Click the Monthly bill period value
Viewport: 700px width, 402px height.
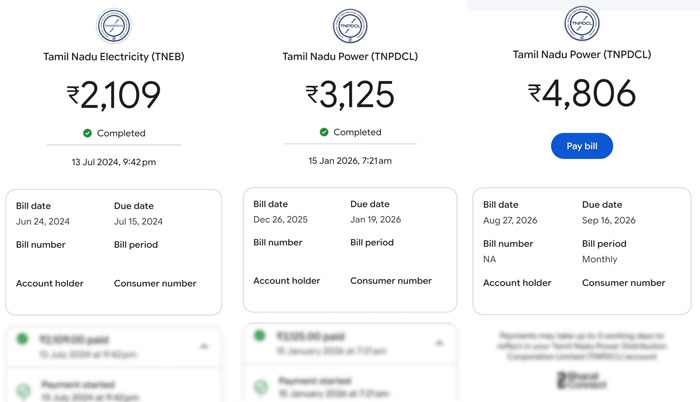pyautogui.click(x=600, y=259)
